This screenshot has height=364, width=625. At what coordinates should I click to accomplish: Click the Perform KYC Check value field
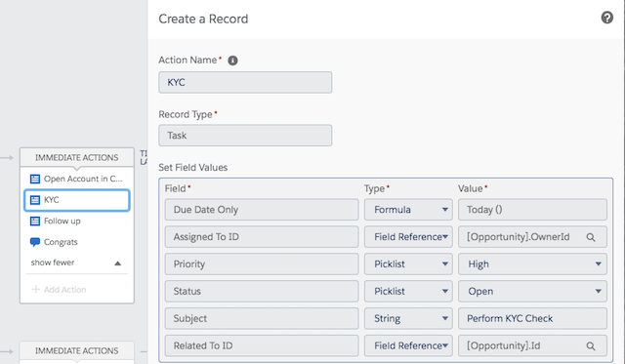click(532, 318)
